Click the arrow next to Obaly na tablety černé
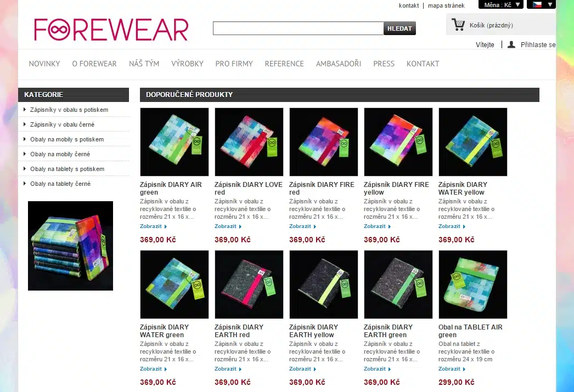Image resolution: width=574 pixels, height=392 pixels. tap(25, 184)
